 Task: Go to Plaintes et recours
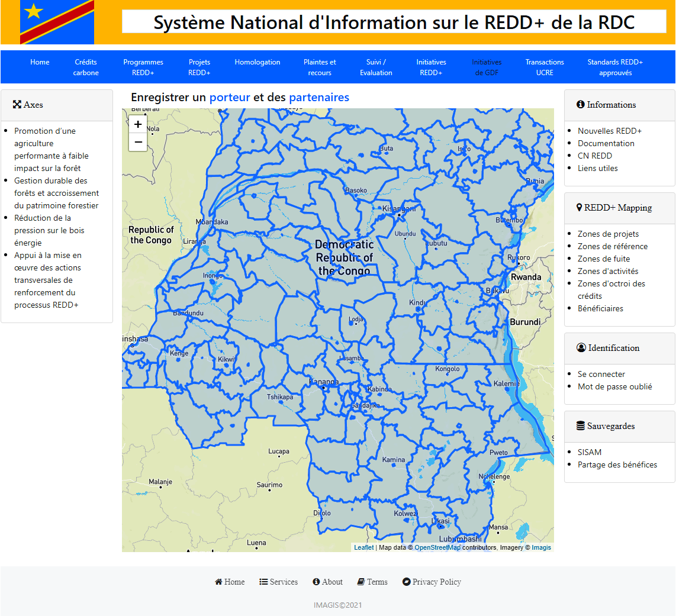coord(320,67)
